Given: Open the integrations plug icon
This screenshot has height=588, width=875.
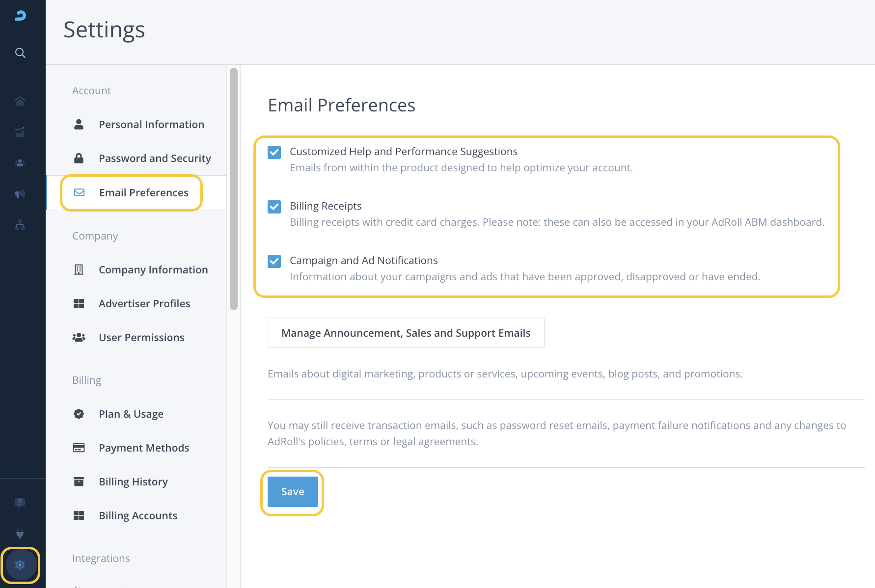Looking at the screenshot, I should pos(20,534).
